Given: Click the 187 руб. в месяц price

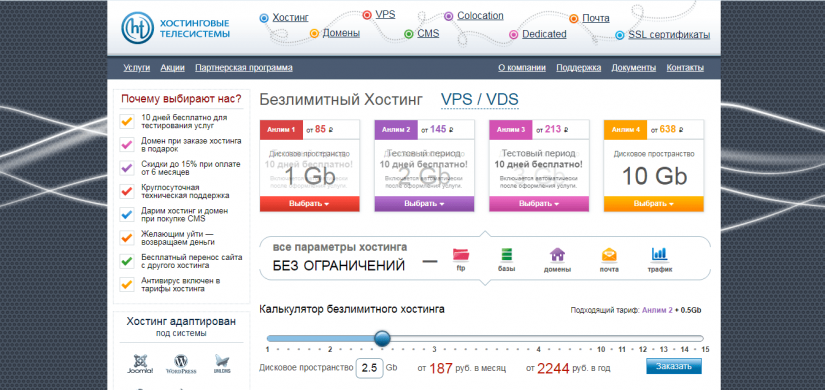Looking at the screenshot, I should [461, 368].
